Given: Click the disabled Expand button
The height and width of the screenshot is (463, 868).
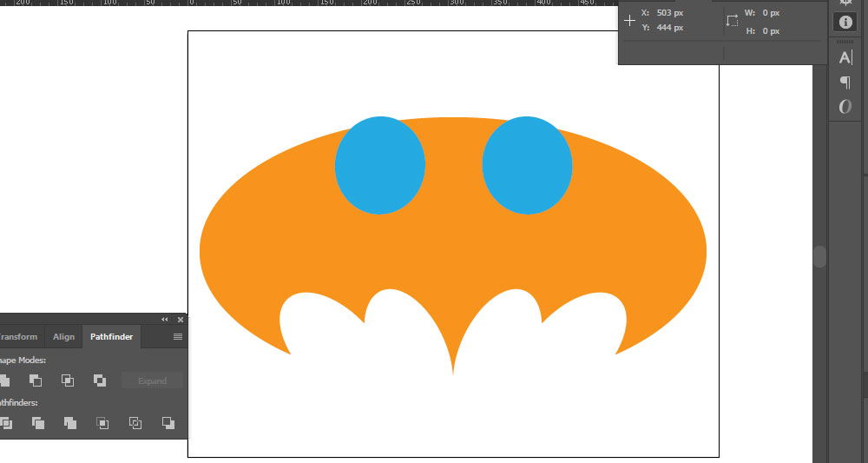Looking at the screenshot, I should pos(152,381).
